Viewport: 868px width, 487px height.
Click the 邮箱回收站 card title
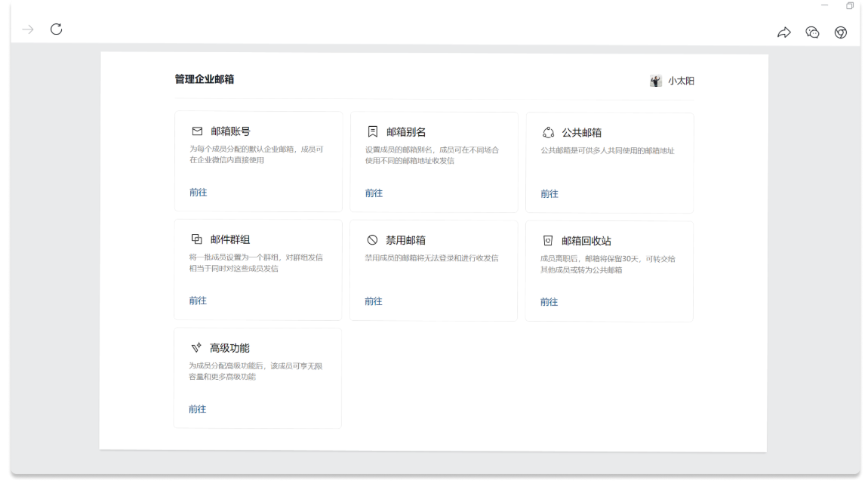click(x=586, y=240)
